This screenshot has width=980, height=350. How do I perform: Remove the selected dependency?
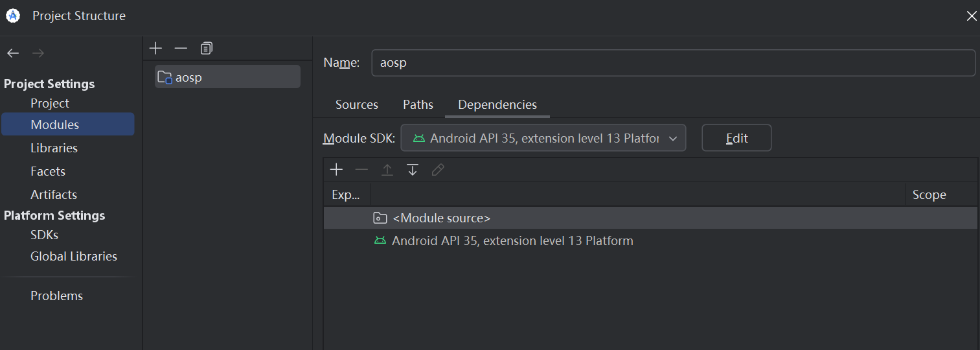(x=361, y=170)
